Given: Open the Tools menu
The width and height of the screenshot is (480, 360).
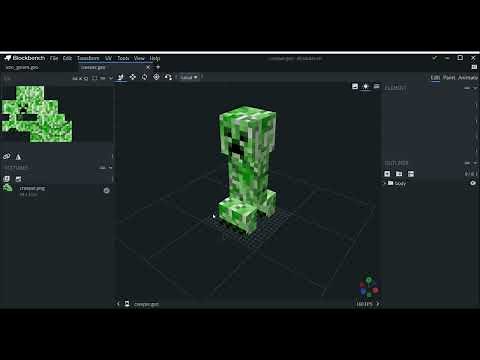Looking at the screenshot, I should coord(123,58).
